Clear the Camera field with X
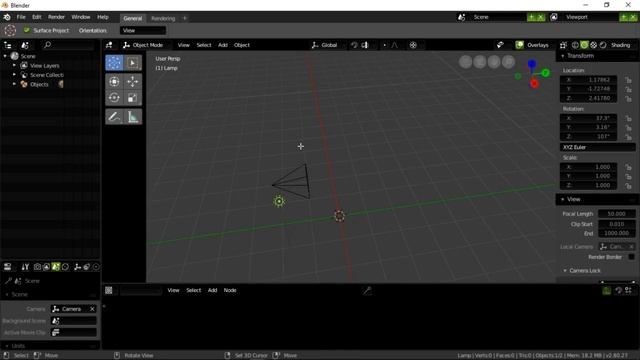640x360 pixels. click(x=92, y=309)
